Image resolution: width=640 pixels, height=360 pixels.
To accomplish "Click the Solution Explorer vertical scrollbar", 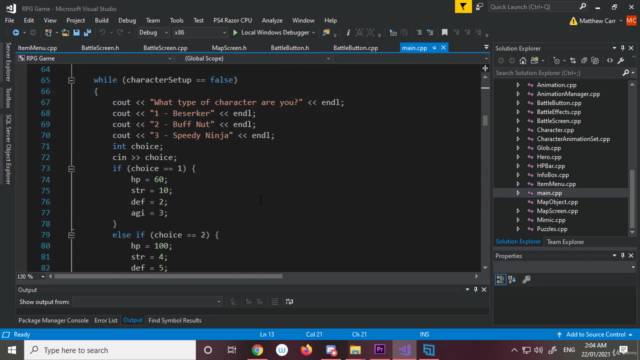I will [632, 199].
